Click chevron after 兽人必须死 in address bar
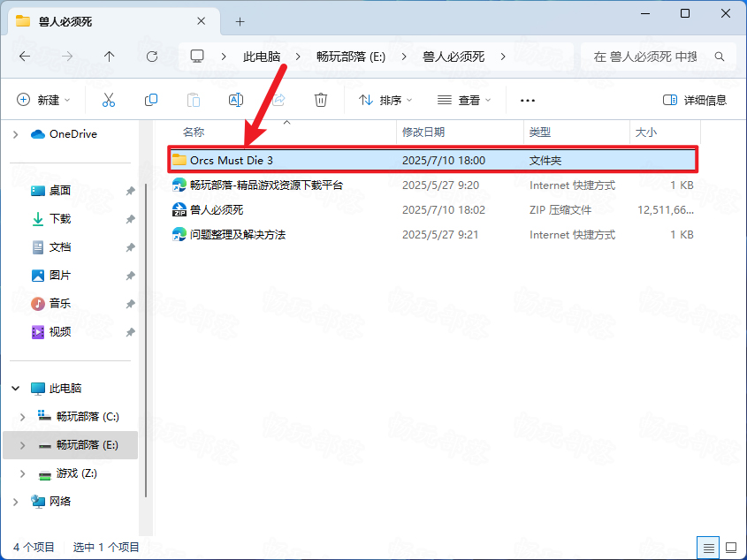 tap(503, 57)
